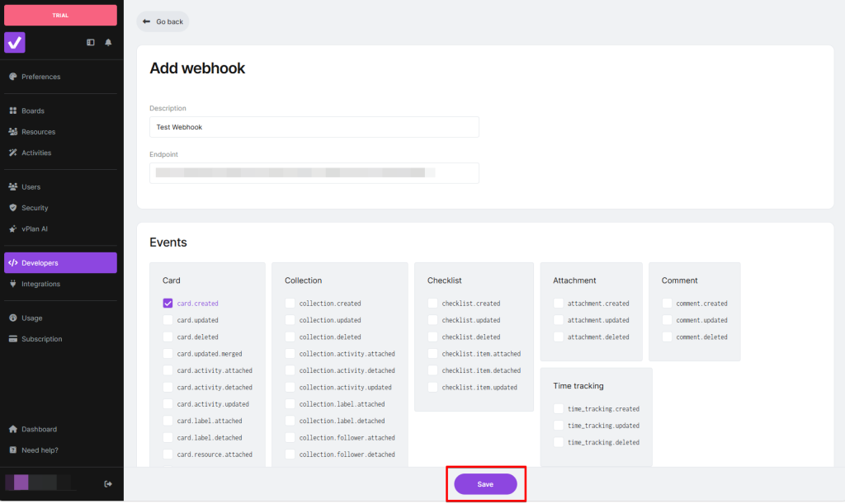
Task: Uncheck the card.created event checkbox
Action: tap(168, 304)
